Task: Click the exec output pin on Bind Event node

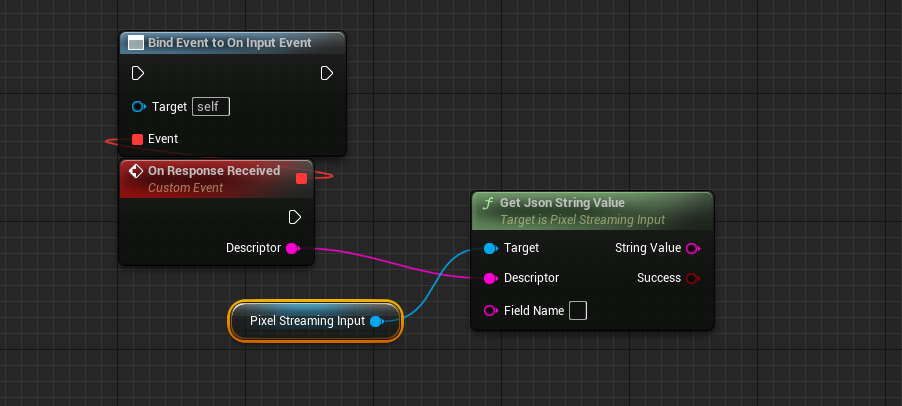Action: coord(326,73)
